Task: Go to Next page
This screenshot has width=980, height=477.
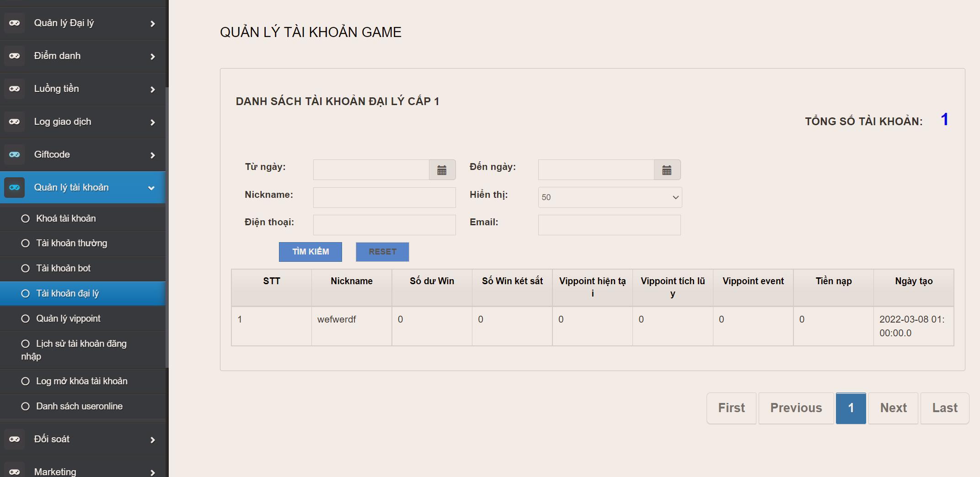Action: tap(893, 408)
